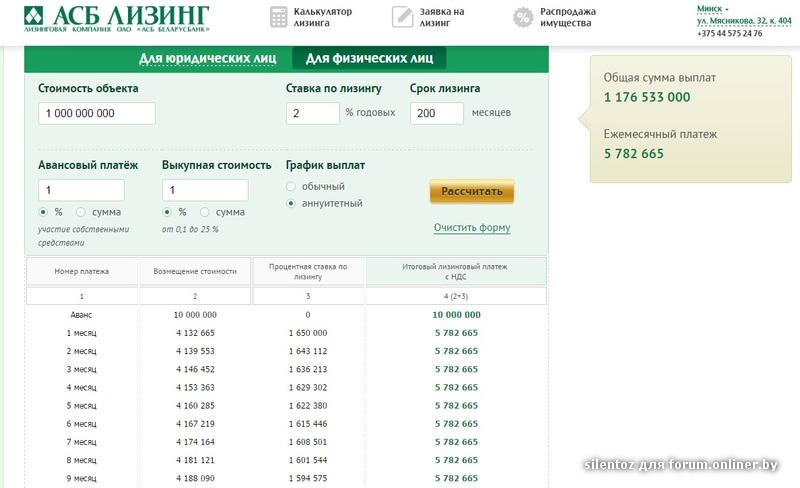Click cell value 4 167 219

point(195,424)
